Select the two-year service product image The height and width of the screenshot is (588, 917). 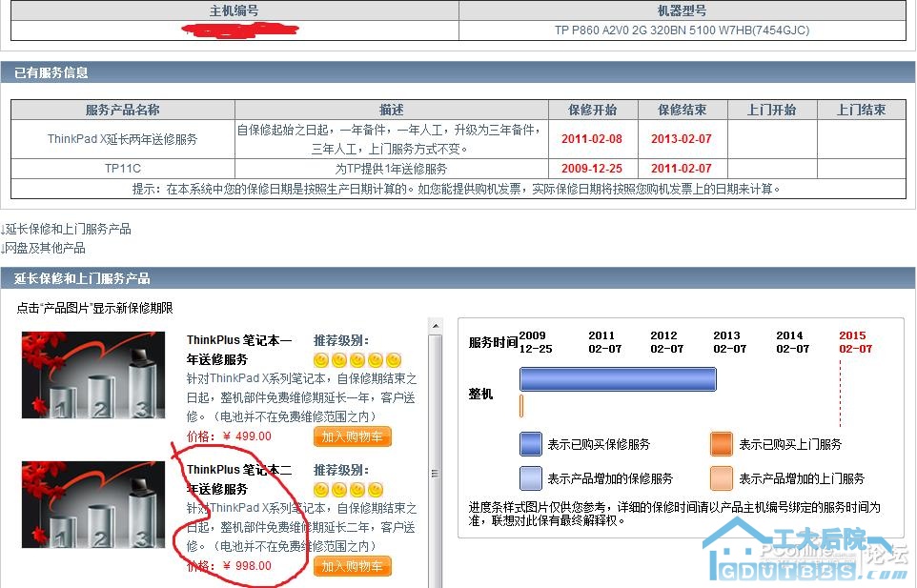click(93, 504)
